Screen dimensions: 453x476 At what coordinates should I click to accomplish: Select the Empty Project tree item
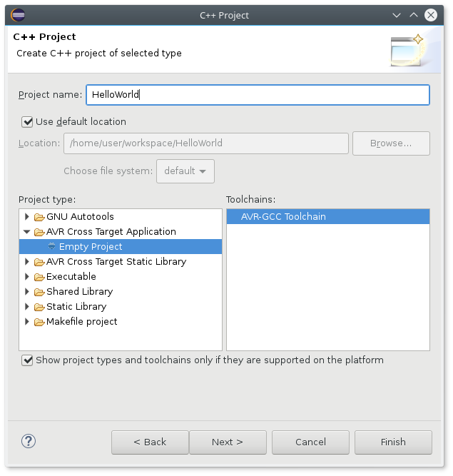121,246
